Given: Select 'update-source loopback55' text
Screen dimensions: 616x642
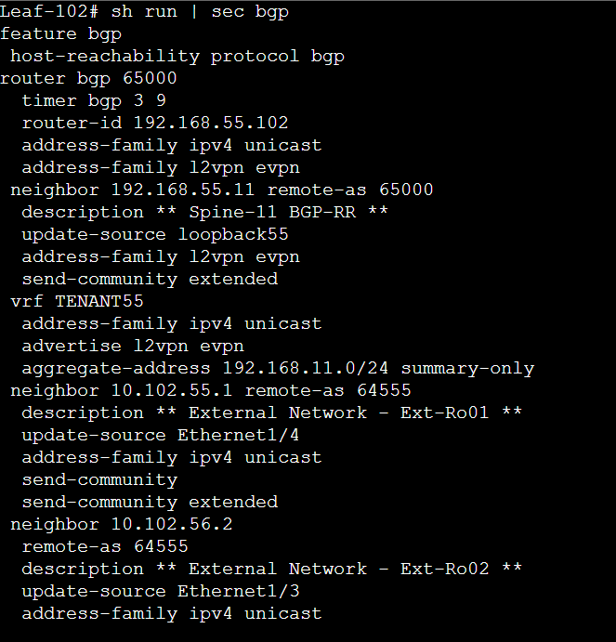Looking at the screenshot, I should tap(155, 235).
